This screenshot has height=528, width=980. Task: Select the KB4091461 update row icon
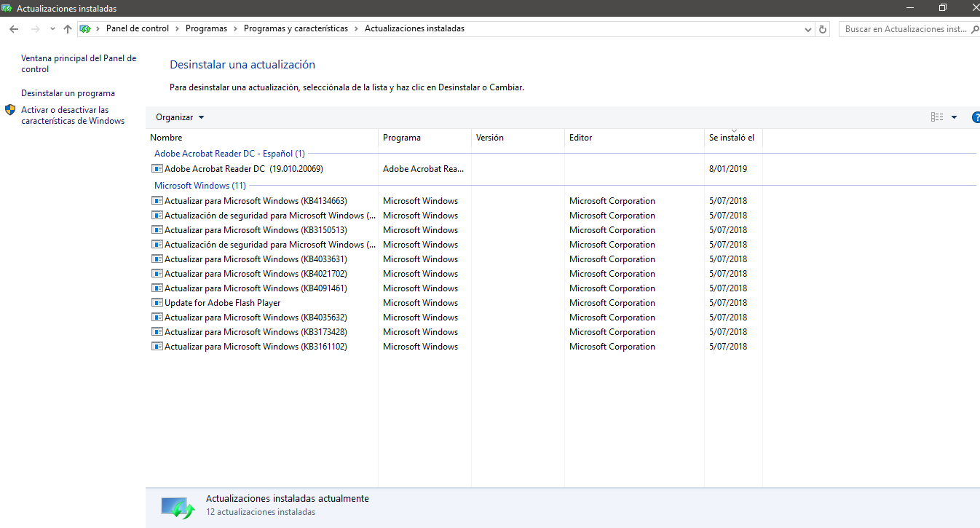pyautogui.click(x=157, y=288)
